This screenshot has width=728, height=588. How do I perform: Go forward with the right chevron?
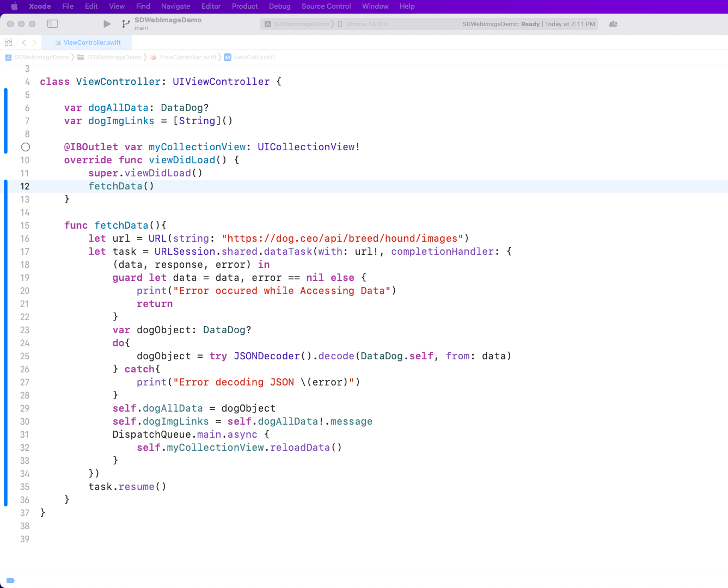34,42
